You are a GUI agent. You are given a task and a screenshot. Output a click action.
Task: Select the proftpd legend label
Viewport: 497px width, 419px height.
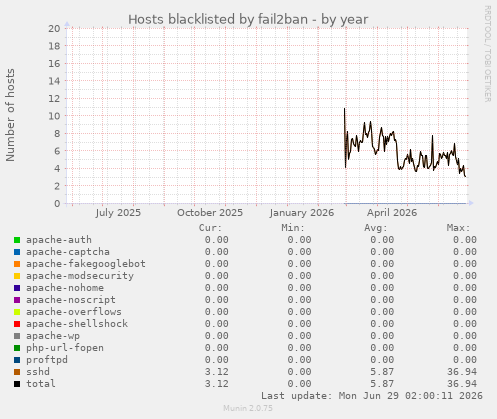[x=47, y=360]
